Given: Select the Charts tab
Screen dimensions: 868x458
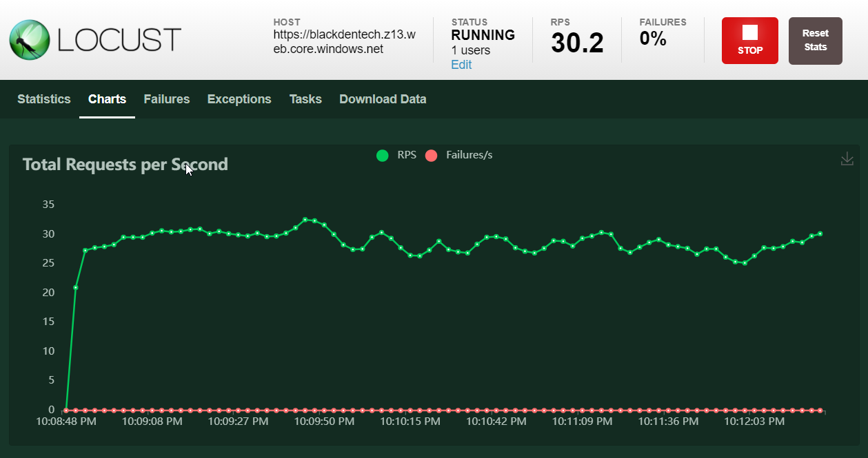Looking at the screenshot, I should tap(108, 99).
